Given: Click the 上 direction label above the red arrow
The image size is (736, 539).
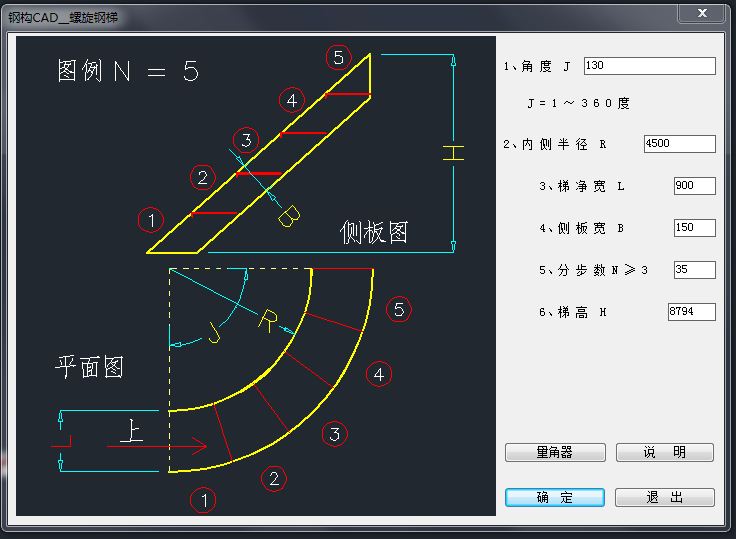Looking at the screenshot, I should pos(131,431).
